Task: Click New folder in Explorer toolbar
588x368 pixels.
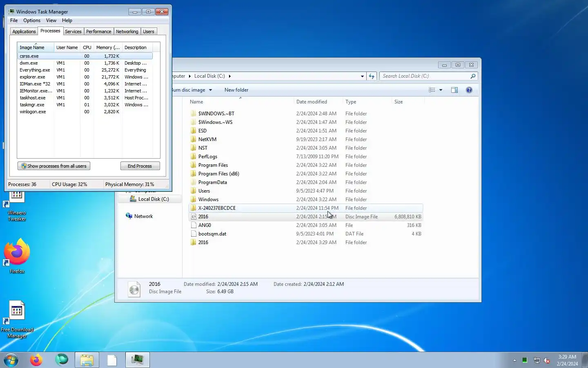Action: (x=236, y=90)
